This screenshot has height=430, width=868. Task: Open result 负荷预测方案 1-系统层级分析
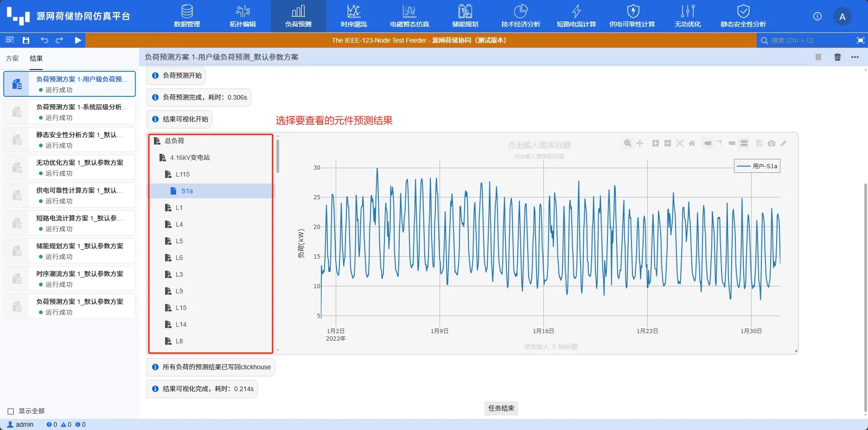coord(70,112)
